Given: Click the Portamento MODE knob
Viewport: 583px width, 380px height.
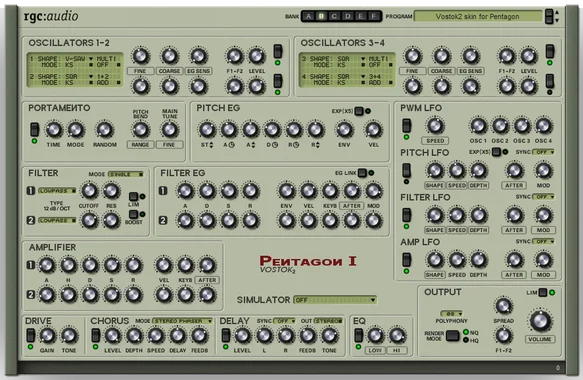Looking at the screenshot, I should pyautogui.click(x=75, y=129).
